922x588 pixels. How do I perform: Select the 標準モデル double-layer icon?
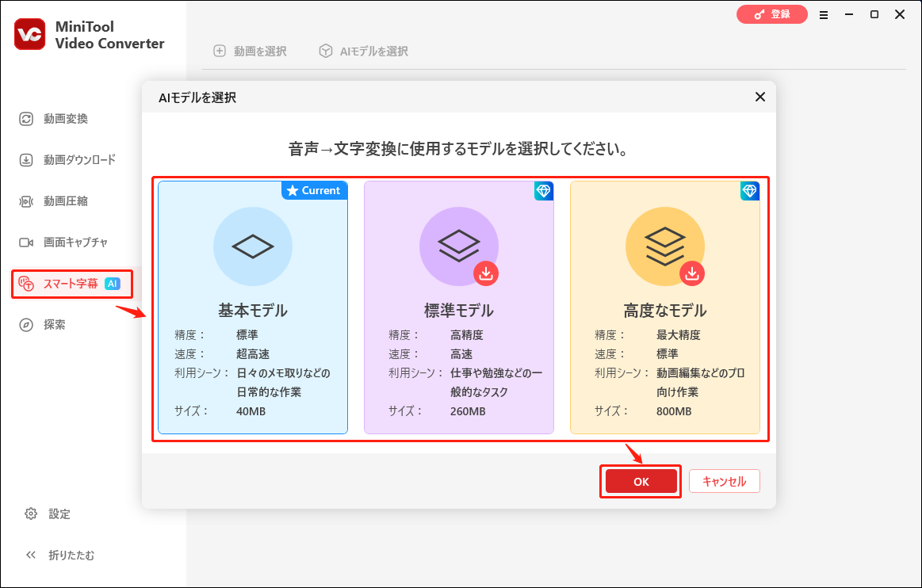[x=459, y=246]
